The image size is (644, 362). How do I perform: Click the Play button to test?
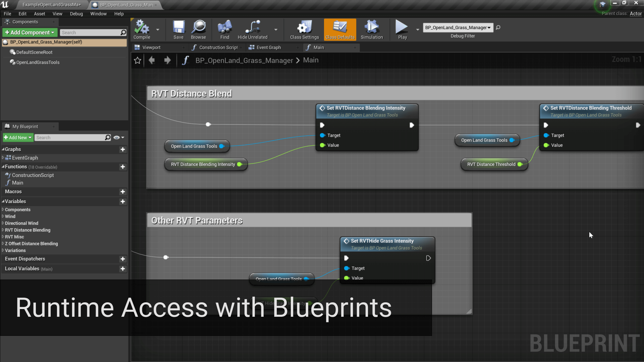click(x=401, y=29)
